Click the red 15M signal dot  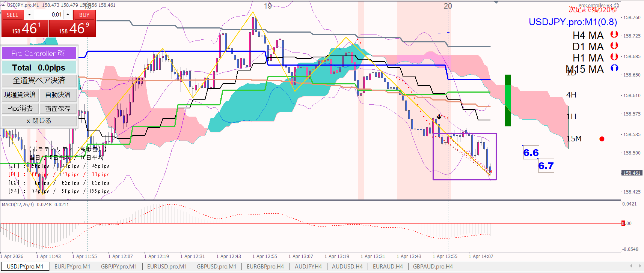pos(602,139)
